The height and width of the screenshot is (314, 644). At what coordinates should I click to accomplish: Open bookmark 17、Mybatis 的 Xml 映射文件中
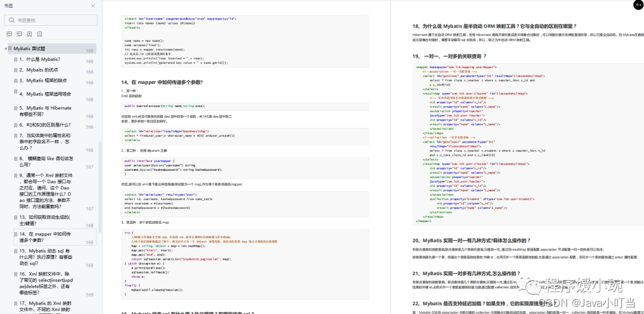pyautogui.click(x=45, y=307)
